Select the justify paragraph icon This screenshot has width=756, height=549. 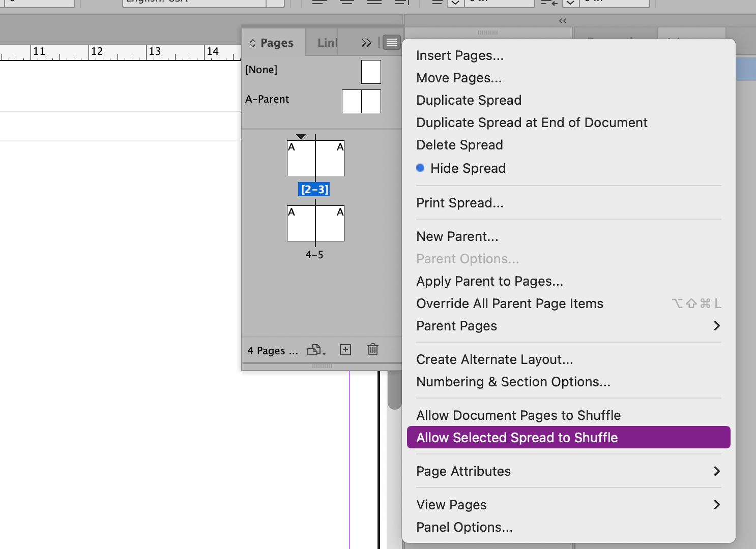coord(374,2)
